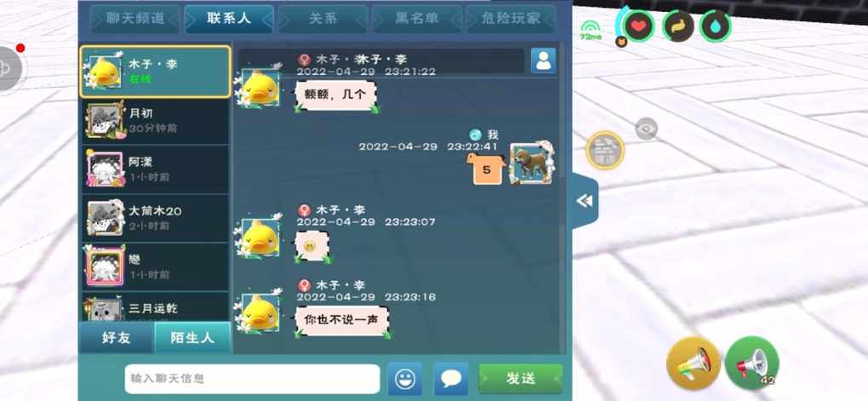The width and height of the screenshot is (868, 401).
Task: Select contact 月初 in the list
Action: [155, 120]
